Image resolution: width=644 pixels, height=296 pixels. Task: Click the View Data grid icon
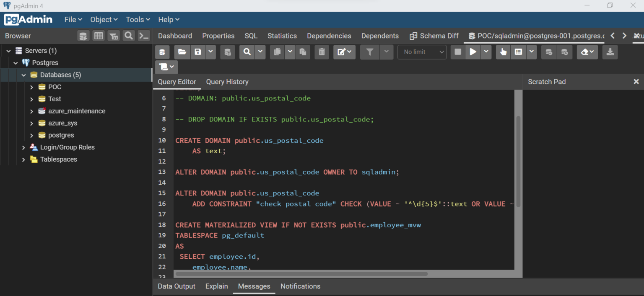pyautogui.click(x=99, y=36)
